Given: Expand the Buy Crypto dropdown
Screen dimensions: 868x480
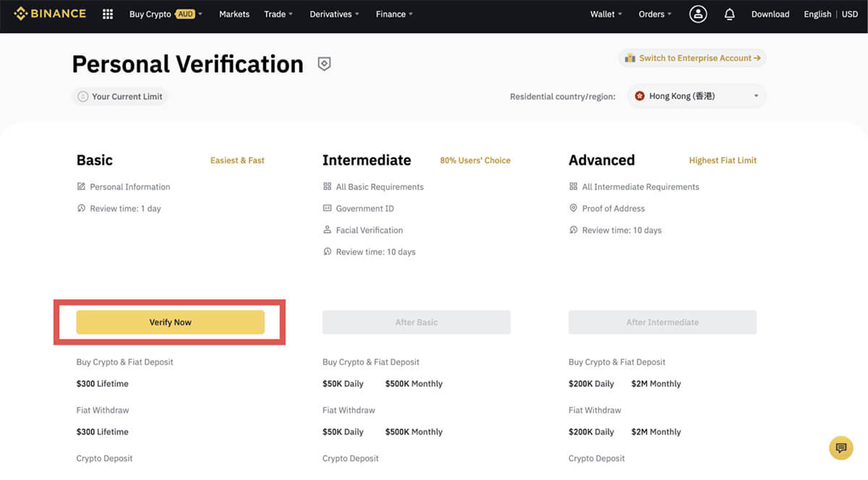Looking at the screenshot, I should coord(165,14).
